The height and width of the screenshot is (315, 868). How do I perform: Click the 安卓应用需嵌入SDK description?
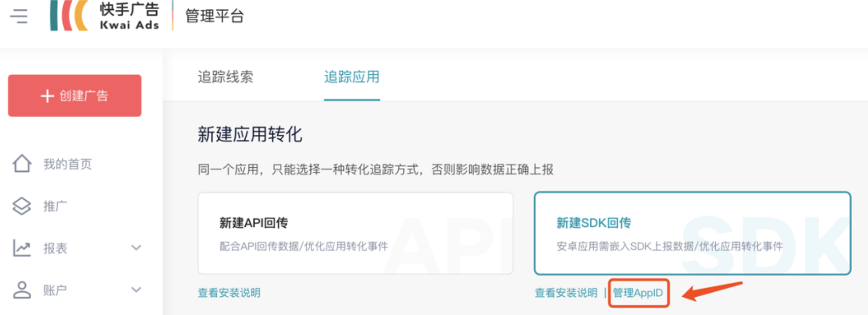[x=669, y=246]
